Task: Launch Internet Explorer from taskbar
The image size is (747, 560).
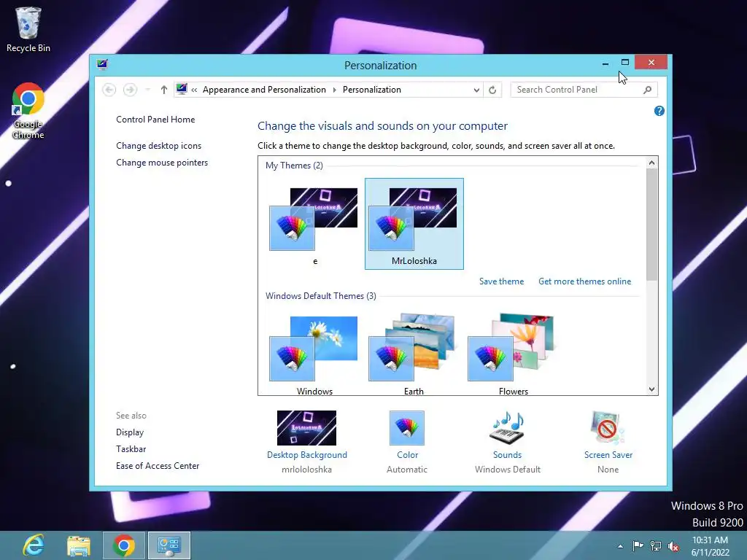Action: pyautogui.click(x=34, y=545)
